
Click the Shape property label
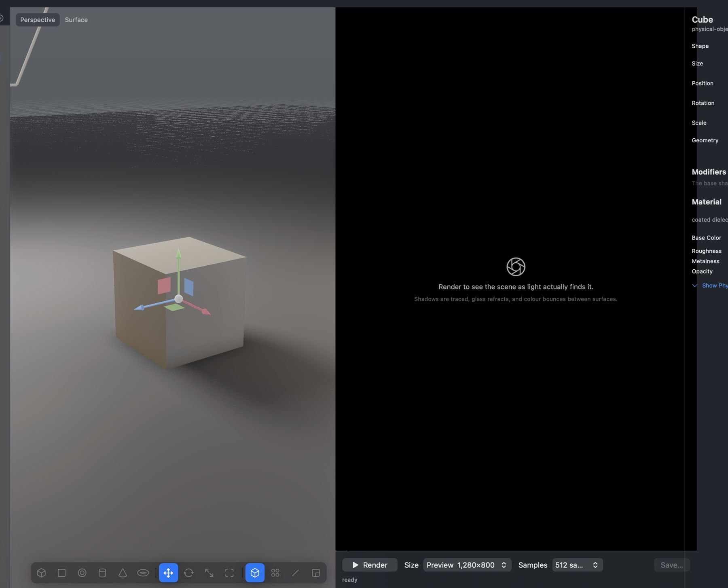point(700,46)
